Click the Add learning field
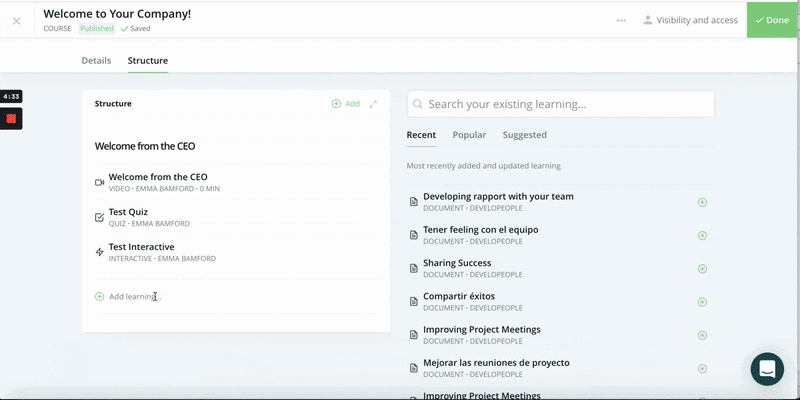 237,296
